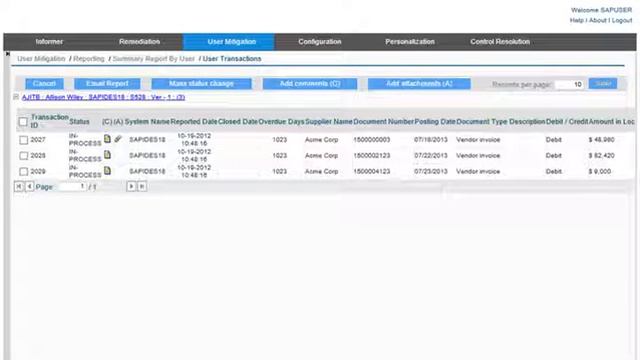This screenshot has width=640, height=360.
Task: Open comment icon for transaction 2029
Action: [107, 171]
